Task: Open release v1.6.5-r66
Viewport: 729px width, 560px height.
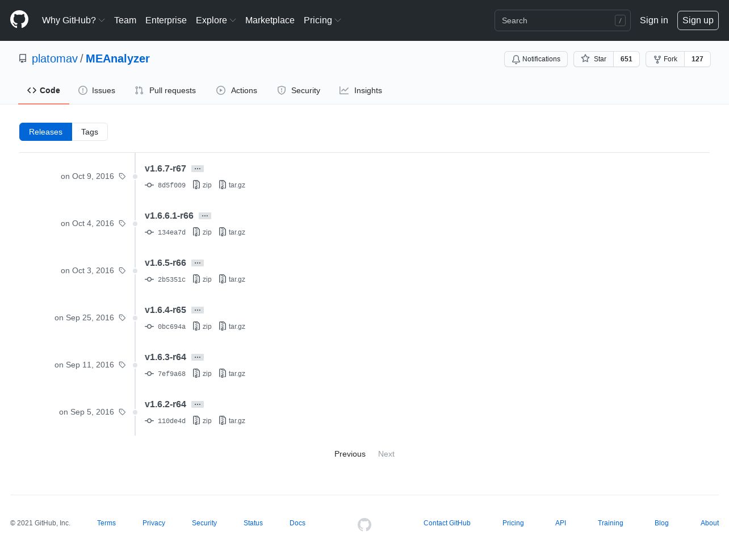Action: point(165,263)
